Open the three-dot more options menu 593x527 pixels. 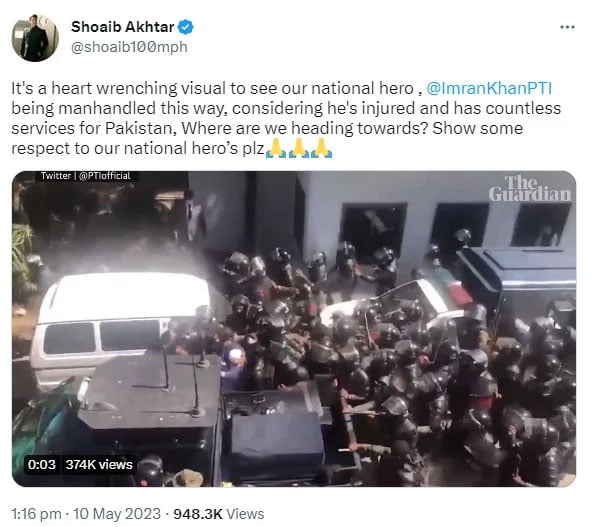(567, 27)
